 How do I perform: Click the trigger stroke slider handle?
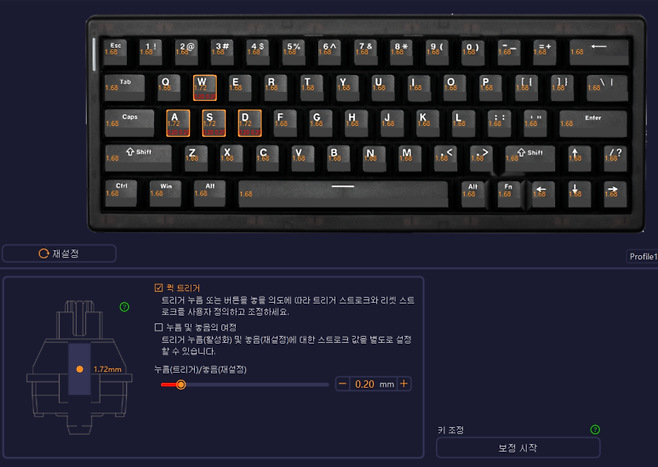(x=181, y=384)
